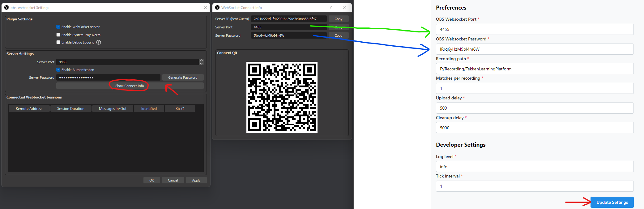
Task: Click OBS Websocket Port field in Preferences
Action: [x=535, y=29]
